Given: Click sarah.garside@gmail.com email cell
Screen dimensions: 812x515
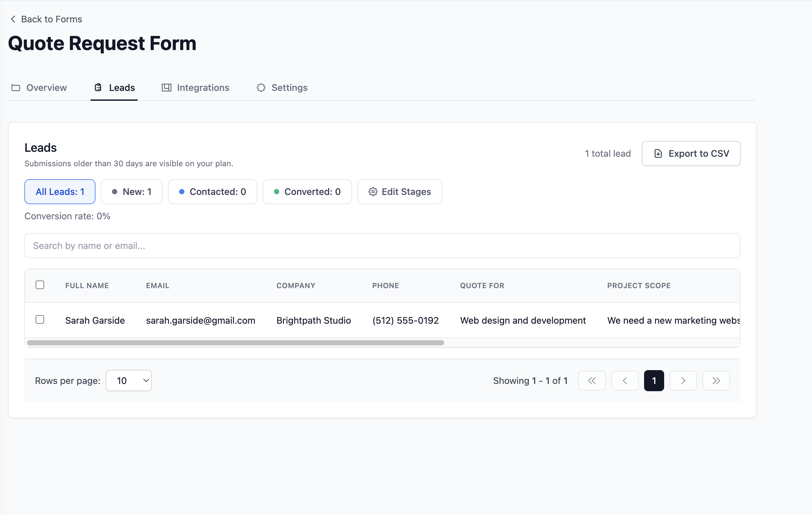Looking at the screenshot, I should coord(201,320).
